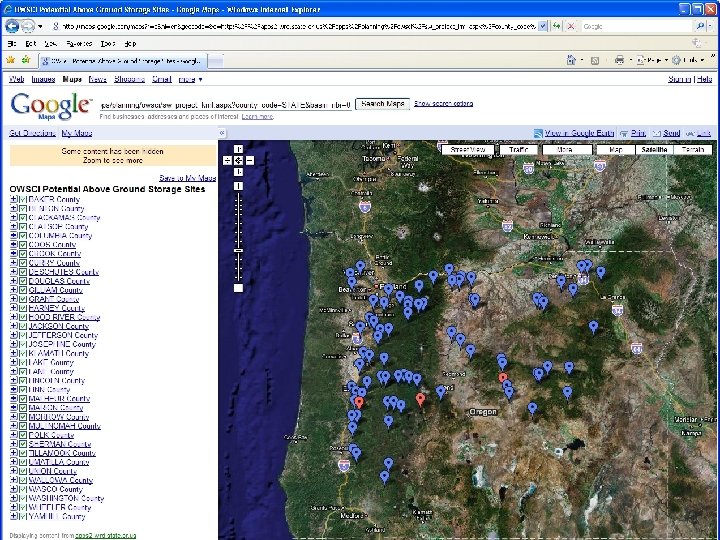Click the Refresh page icon

click(557, 26)
